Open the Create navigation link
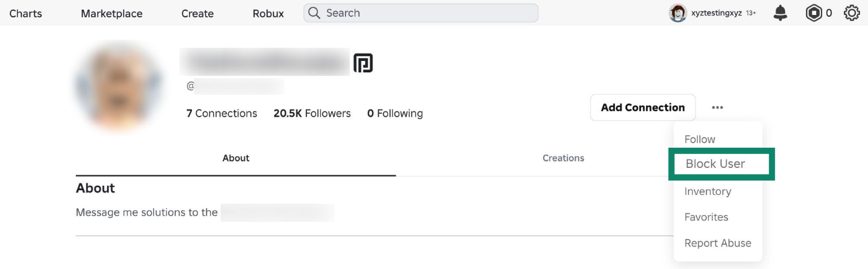This screenshot has width=868, height=269. 197,13
